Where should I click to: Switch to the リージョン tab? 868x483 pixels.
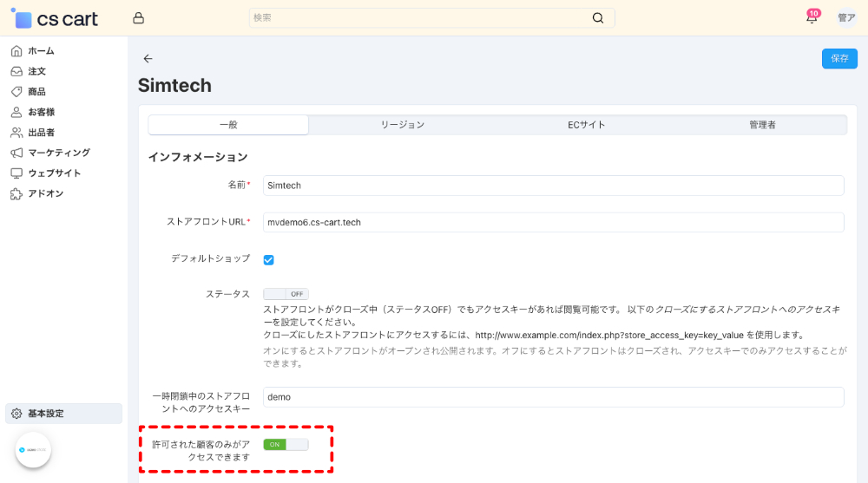click(x=403, y=125)
